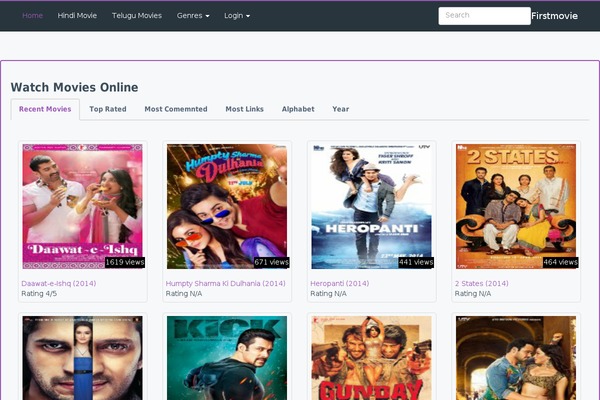The width and height of the screenshot is (600, 400).
Task: Open the Year tab
Action: pos(341,109)
